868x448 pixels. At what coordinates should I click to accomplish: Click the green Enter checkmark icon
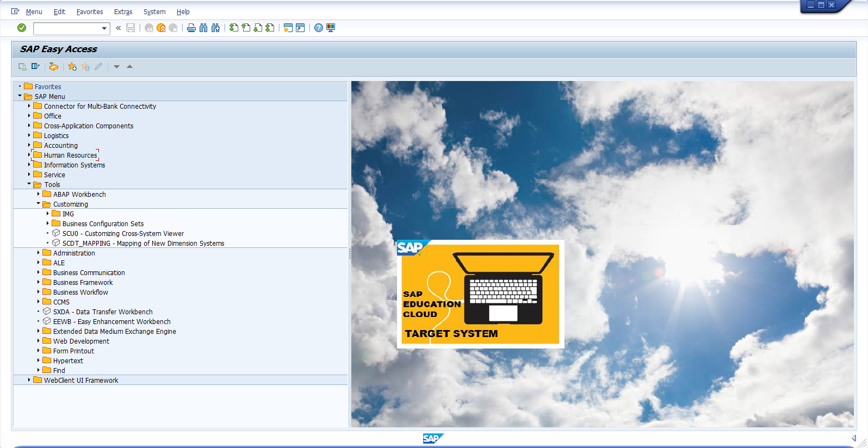pyautogui.click(x=22, y=28)
